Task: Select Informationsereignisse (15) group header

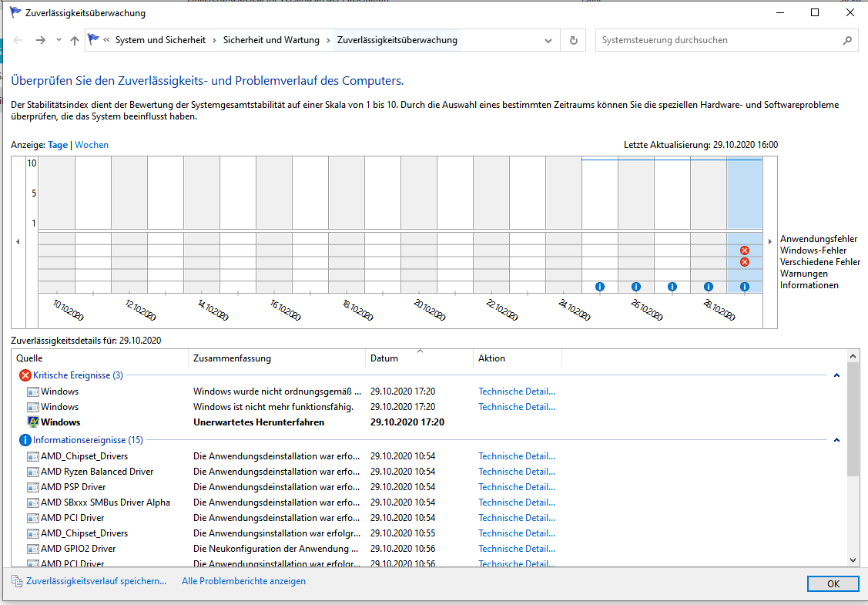Action: (x=88, y=440)
